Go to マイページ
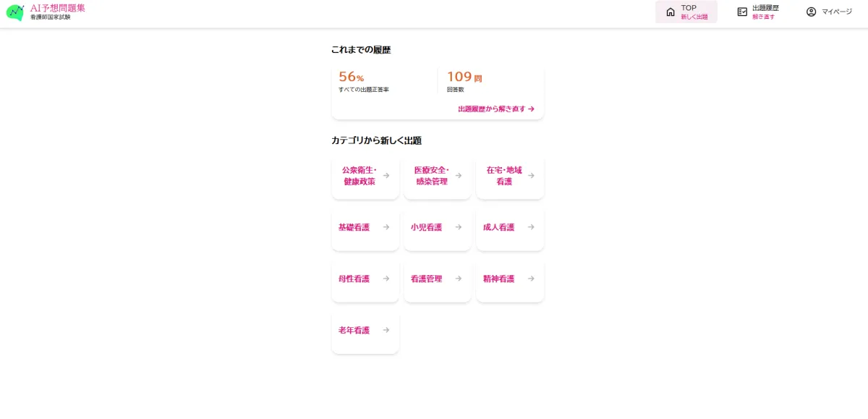The image size is (868, 419). [829, 12]
